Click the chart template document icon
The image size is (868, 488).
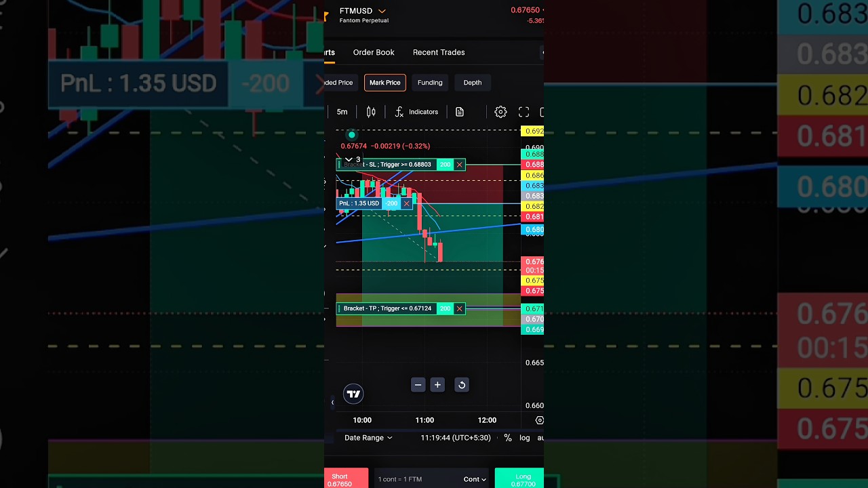point(460,112)
